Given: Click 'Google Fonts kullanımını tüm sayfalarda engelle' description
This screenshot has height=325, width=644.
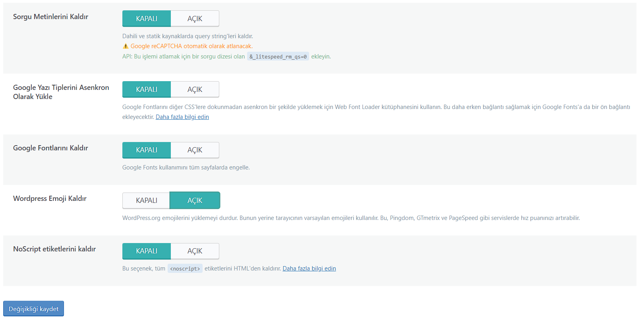Looking at the screenshot, I should 186,167.
